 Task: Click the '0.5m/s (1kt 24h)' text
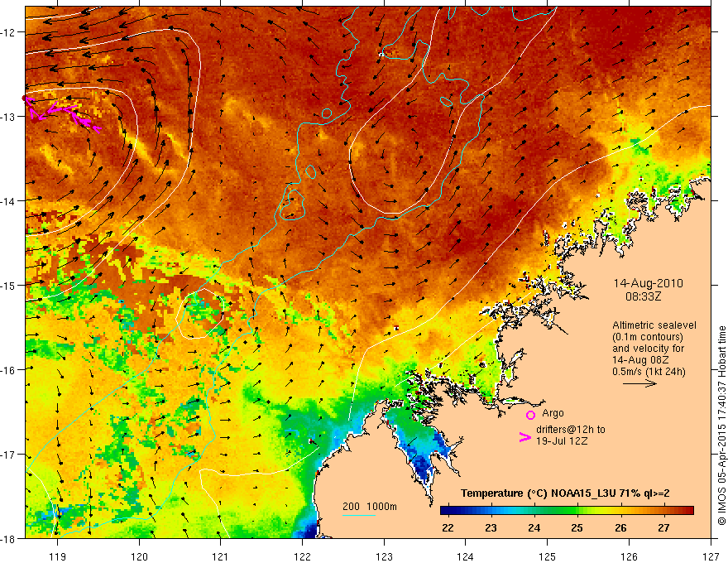point(649,372)
